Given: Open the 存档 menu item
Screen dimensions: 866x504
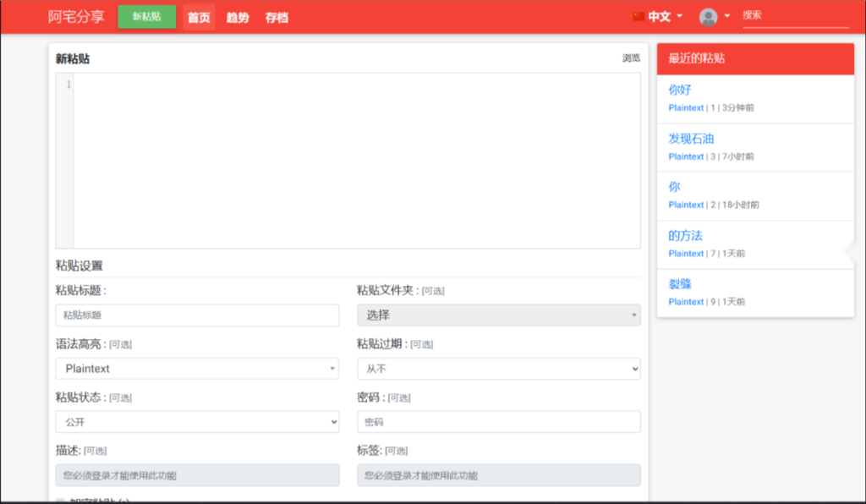Looking at the screenshot, I should click(277, 17).
